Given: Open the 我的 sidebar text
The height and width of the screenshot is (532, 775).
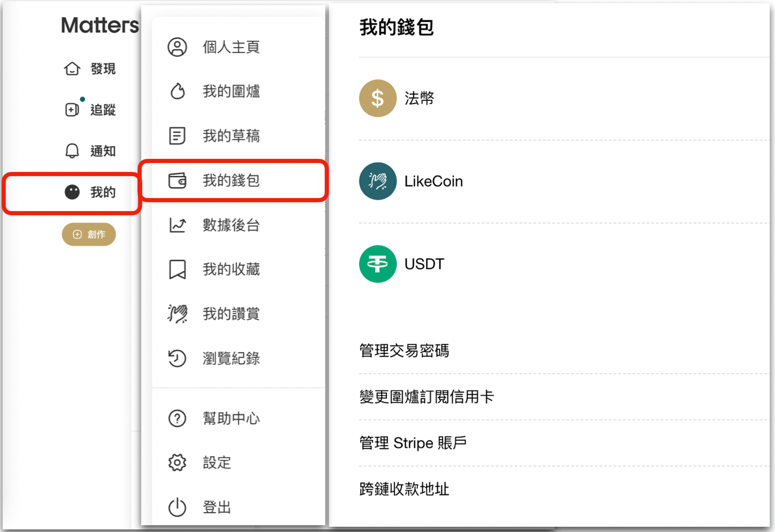Looking at the screenshot, I should click(x=103, y=192).
